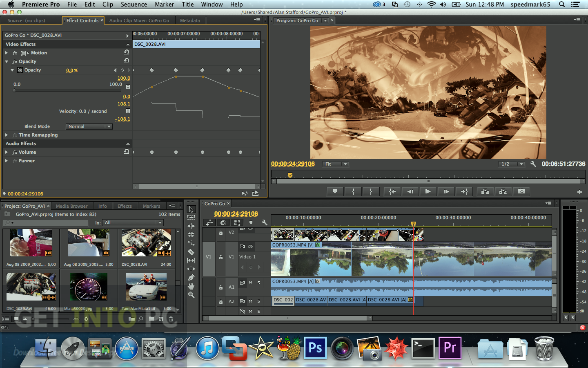Select the Rolling Edit tool

pyautogui.click(x=191, y=235)
